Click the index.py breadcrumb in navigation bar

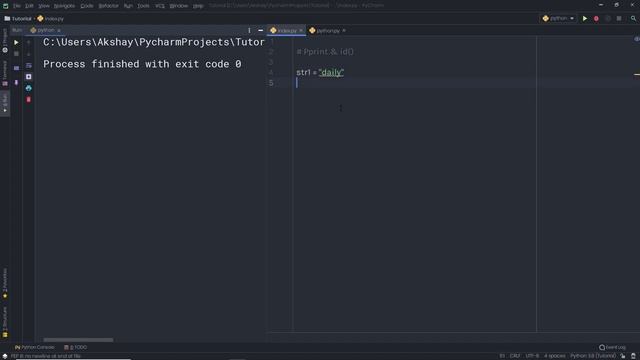[51, 19]
